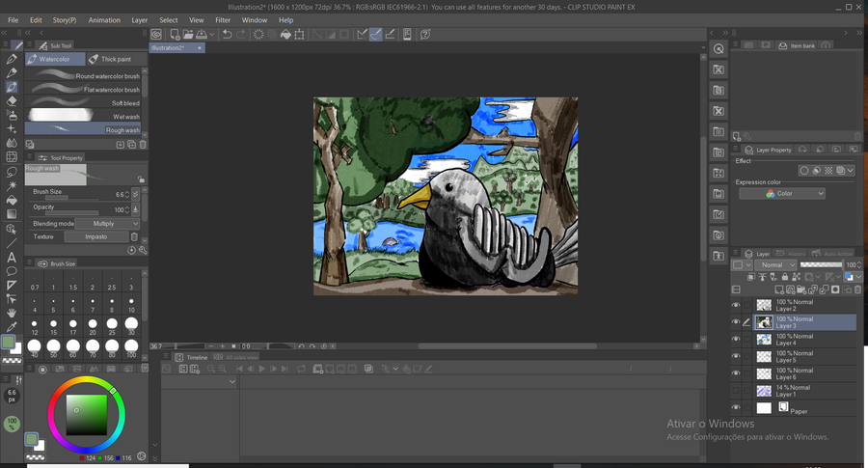Click the Lock layer padlock icon
Screen dimensions: 868x468
(x=784, y=277)
